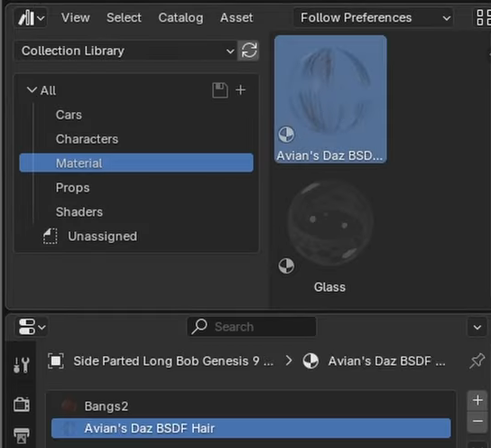Open the Asset menu
The height and width of the screenshot is (448, 491).
[236, 18]
